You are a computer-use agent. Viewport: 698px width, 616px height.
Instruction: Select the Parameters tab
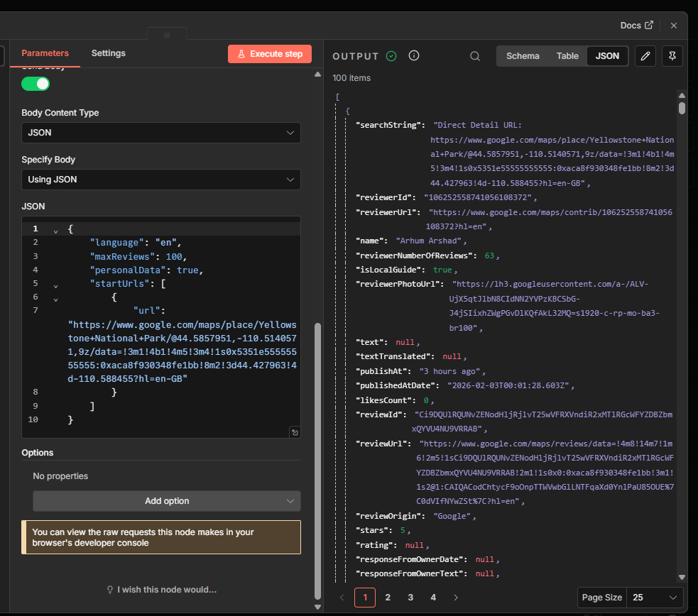point(45,53)
